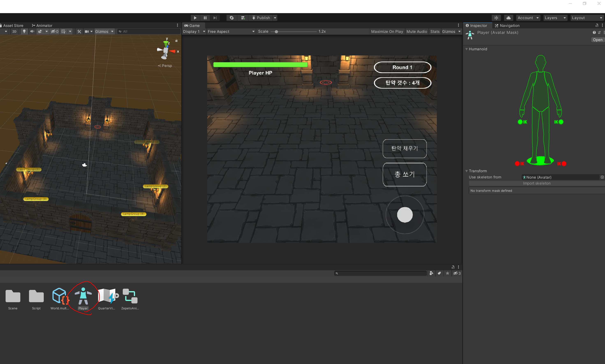
Task: Click the Open button in Inspector
Action: click(x=597, y=40)
